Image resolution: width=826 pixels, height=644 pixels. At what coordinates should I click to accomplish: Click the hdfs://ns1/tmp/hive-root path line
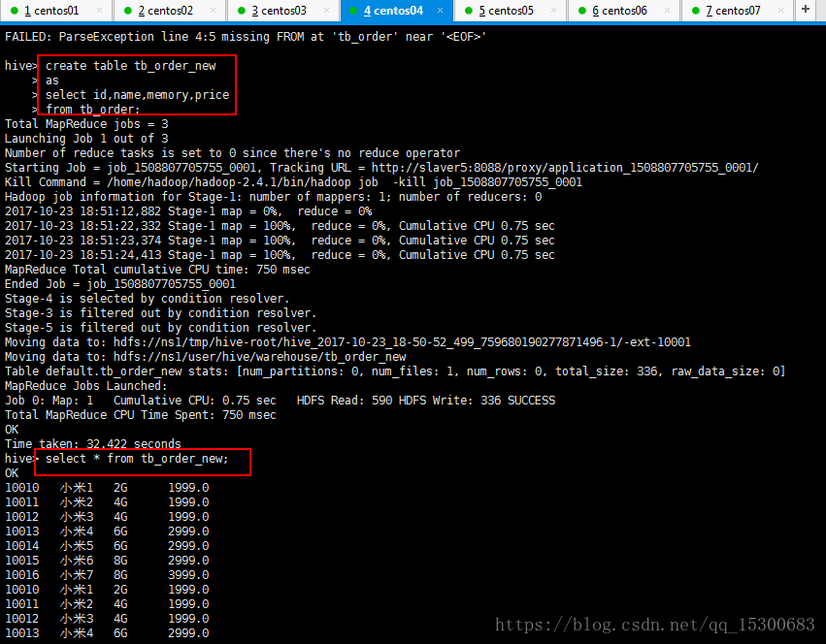pos(347,342)
